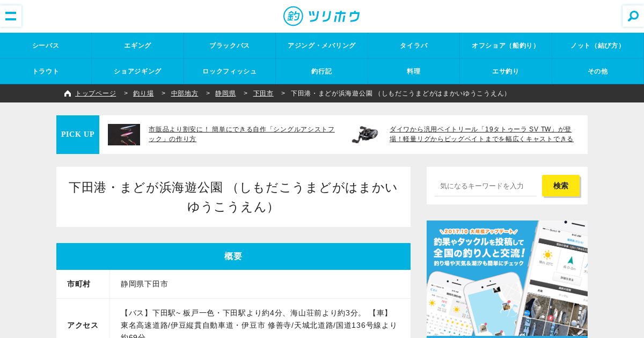Click the baitcasting reel thumbnail
This screenshot has width=644, height=338.
point(365,135)
